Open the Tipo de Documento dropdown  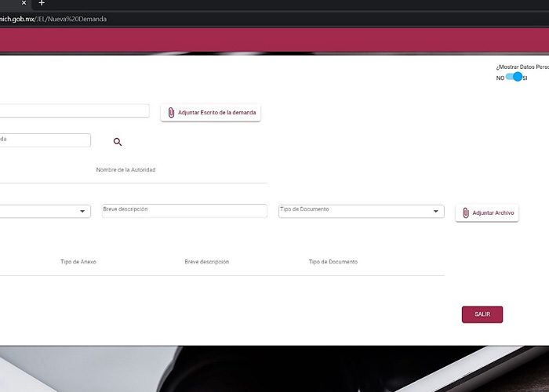[362, 211]
